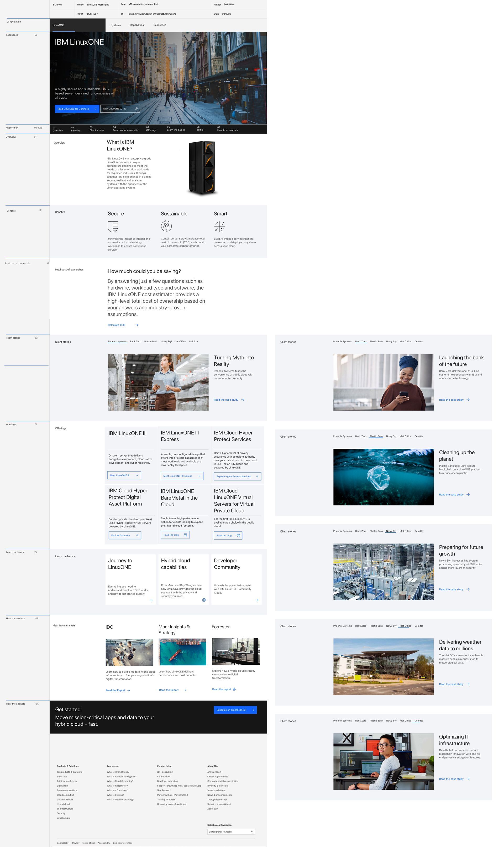Select Deloitte tab in Optimizing IT infrastructure panel
The height and width of the screenshot is (847, 504).
(419, 721)
